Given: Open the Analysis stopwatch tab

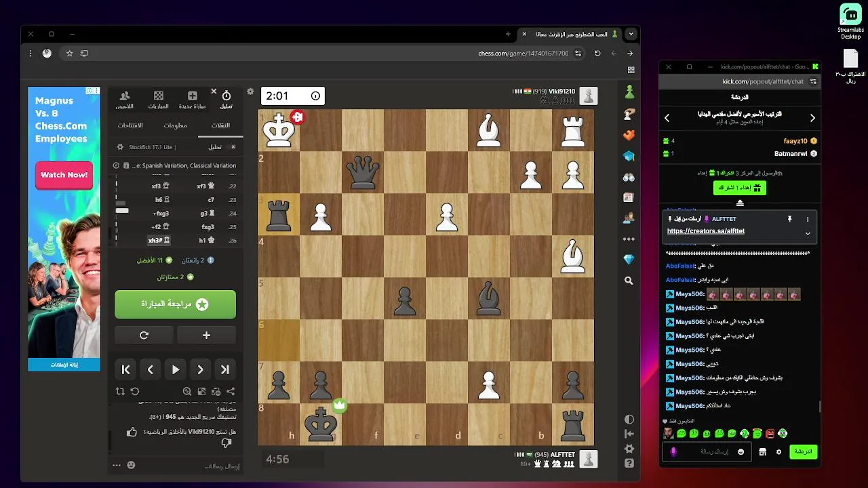Looking at the screenshot, I should (226, 99).
